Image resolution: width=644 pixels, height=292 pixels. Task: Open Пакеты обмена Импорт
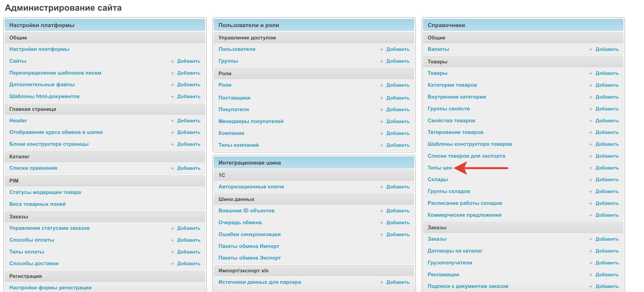(x=248, y=246)
